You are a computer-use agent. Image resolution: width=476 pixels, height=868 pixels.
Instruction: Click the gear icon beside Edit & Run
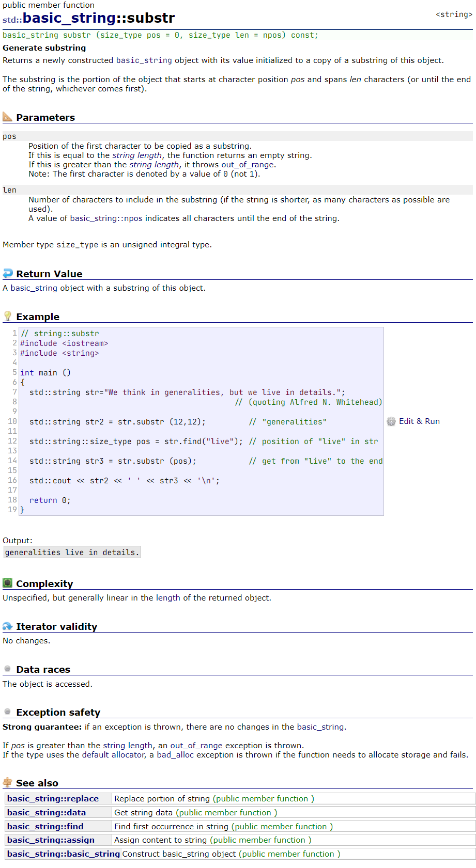(x=391, y=421)
